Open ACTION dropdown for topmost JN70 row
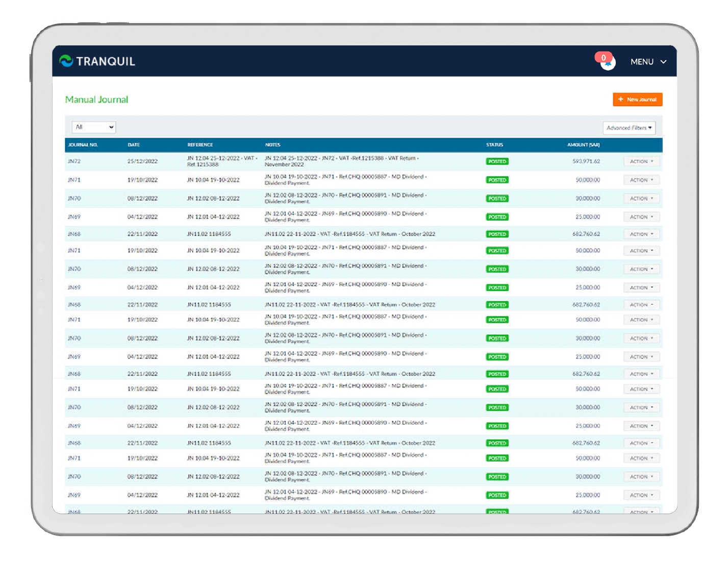728x581 pixels. [641, 198]
